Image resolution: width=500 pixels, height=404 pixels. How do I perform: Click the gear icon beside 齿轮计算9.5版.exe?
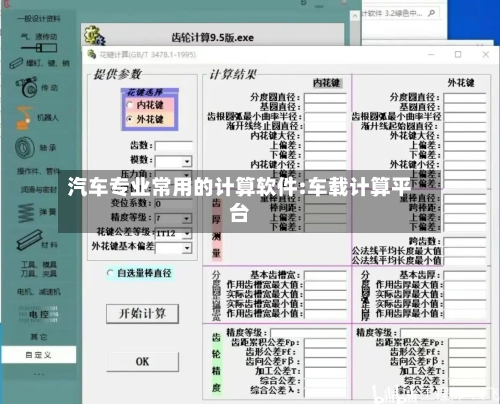[x=94, y=35]
